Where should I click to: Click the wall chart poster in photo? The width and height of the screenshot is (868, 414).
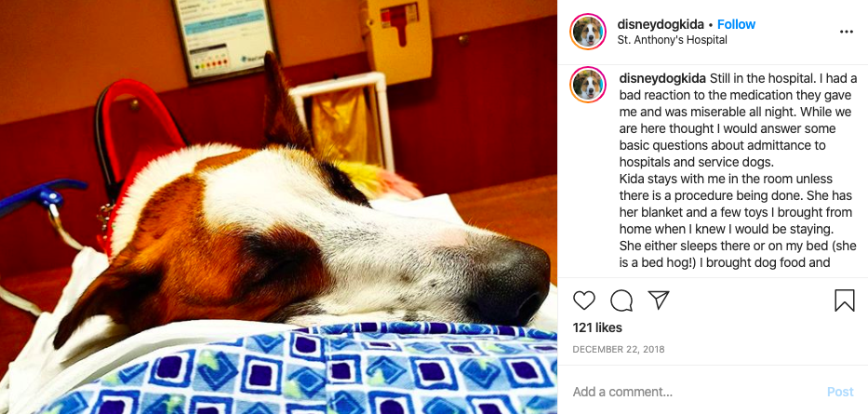click(x=224, y=39)
